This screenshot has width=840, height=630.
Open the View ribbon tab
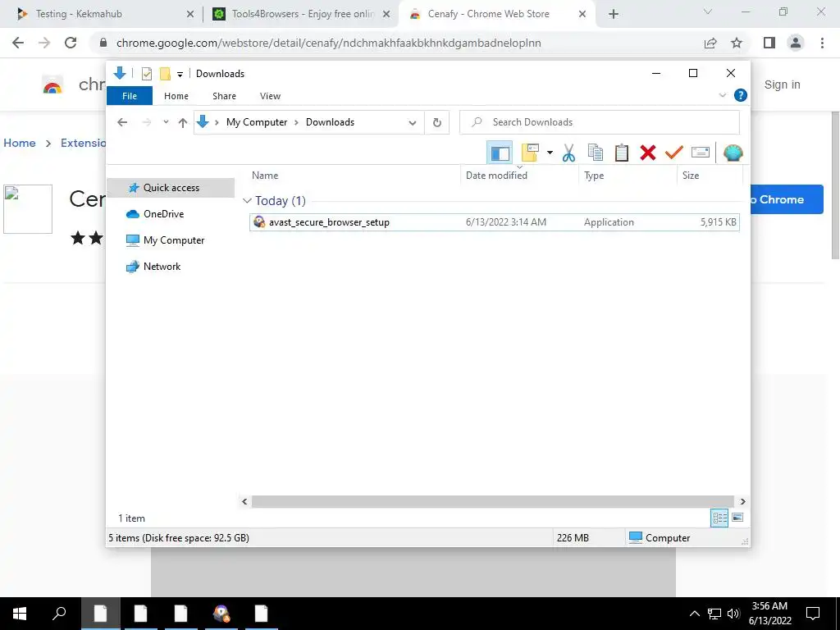pyautogui.click(x=270, y=96)
